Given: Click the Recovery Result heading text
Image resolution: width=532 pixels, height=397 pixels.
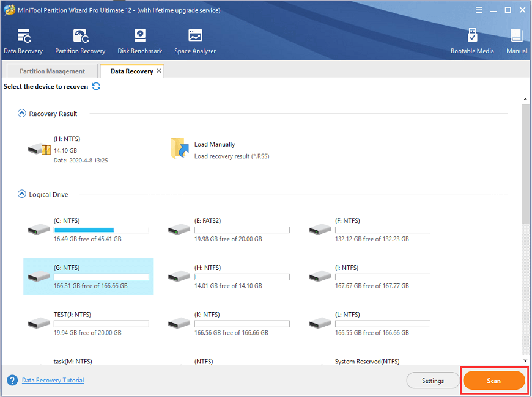Looking at the screenshot, I should 53,114.
